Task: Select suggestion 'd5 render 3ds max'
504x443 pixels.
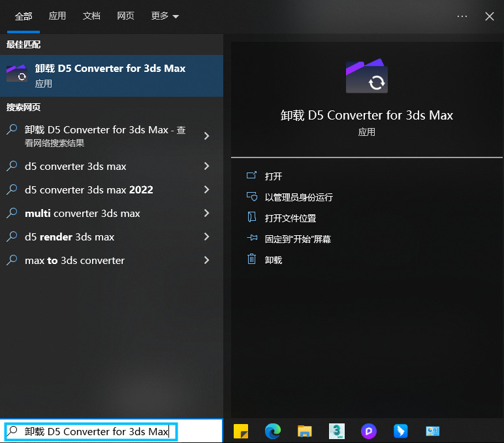Action: [69, 237]
